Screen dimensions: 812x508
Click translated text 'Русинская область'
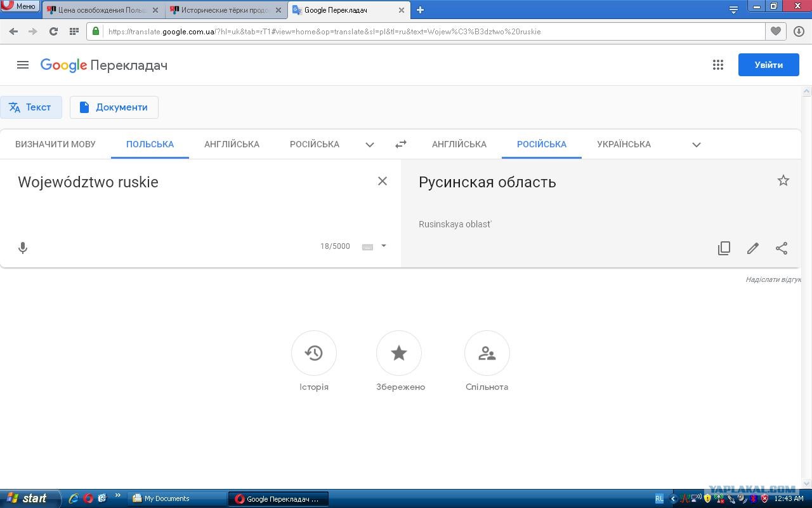click(x=487, y=182)
